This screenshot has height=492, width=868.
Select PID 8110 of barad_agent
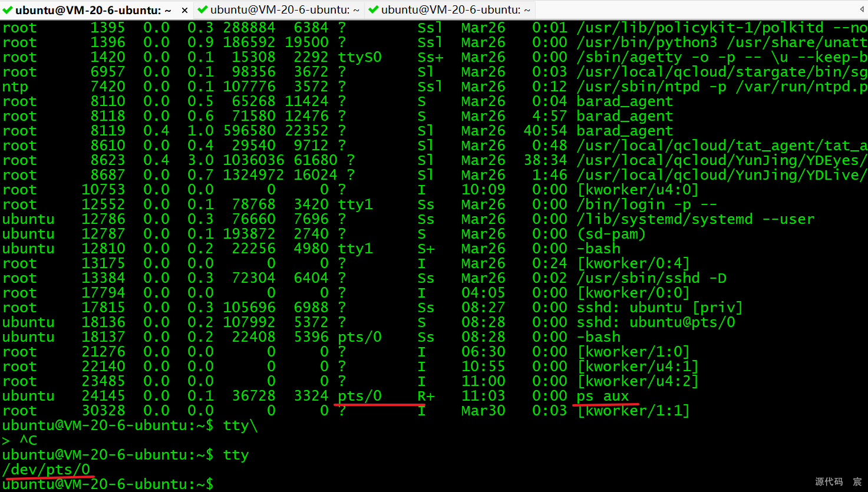tap(108, 101)
